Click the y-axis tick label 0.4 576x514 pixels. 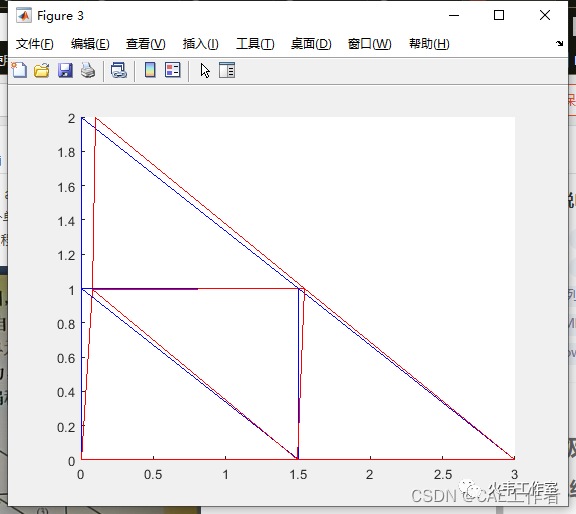pyautogui.click(x=66, y=393)
